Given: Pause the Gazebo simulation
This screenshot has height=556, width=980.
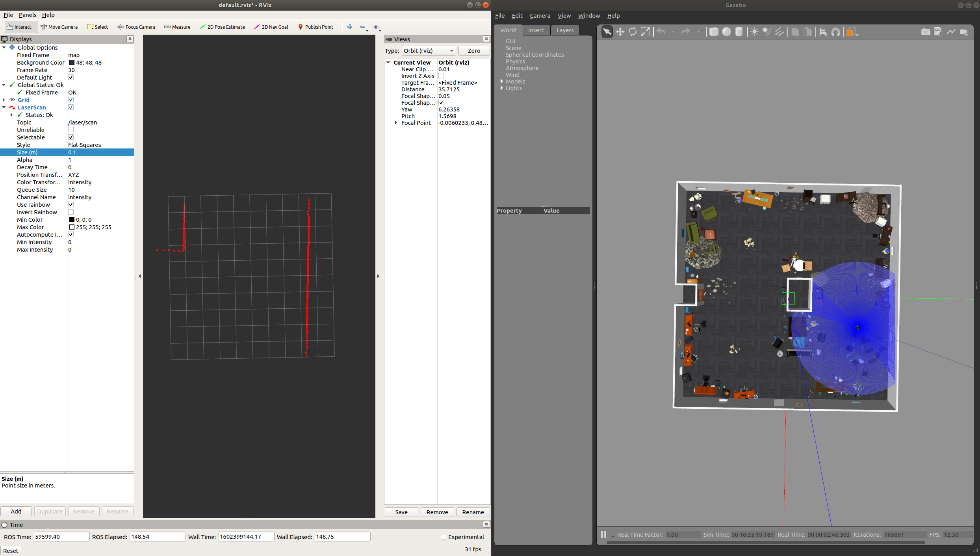Looking at the screenshot, I should [x=603, y=534].
